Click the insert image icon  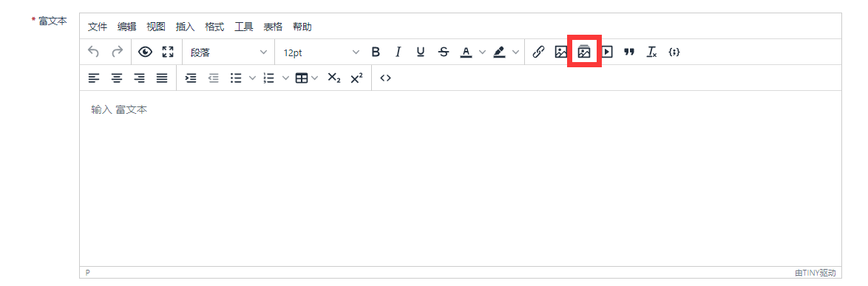tap(560, 52)
